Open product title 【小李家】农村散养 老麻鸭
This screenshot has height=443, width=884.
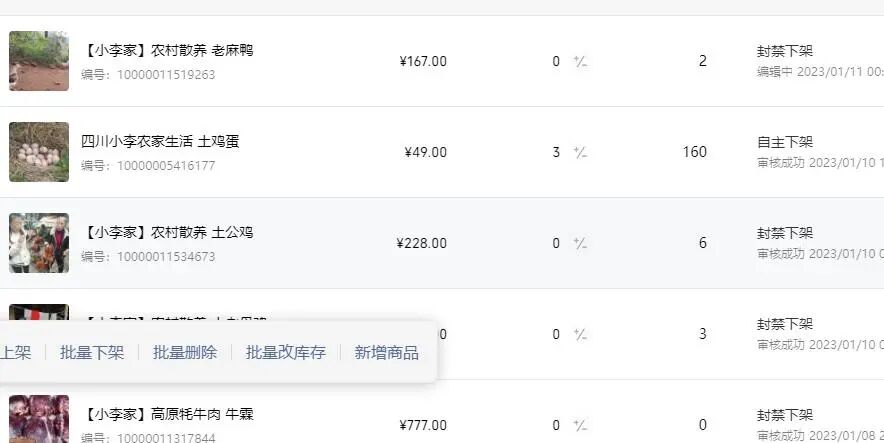[167, 50]
